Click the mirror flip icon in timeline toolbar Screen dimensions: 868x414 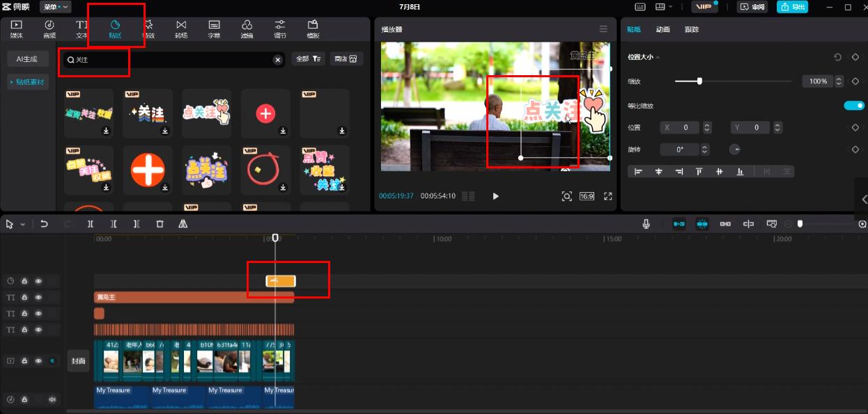click(183, 224)
